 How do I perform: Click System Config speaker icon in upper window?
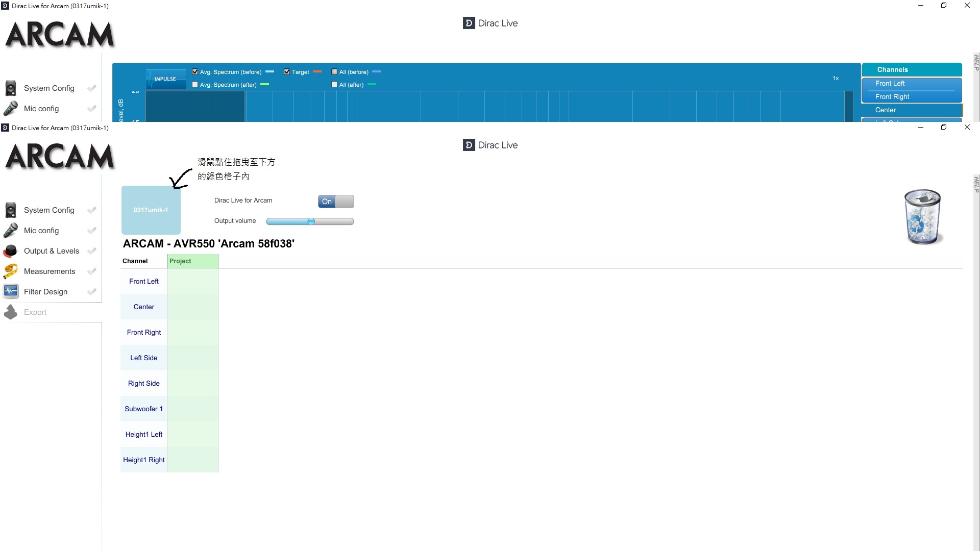click(11, 88)
